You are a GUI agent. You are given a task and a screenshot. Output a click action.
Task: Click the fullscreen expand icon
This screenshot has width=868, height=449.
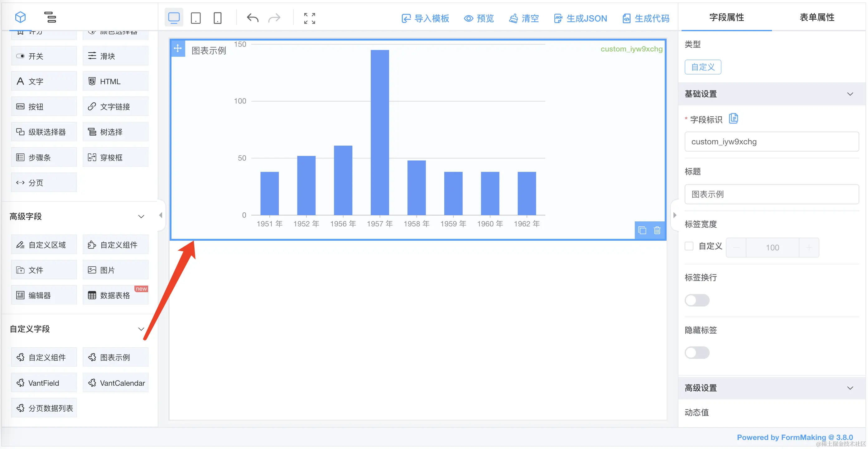click(309, 18)
